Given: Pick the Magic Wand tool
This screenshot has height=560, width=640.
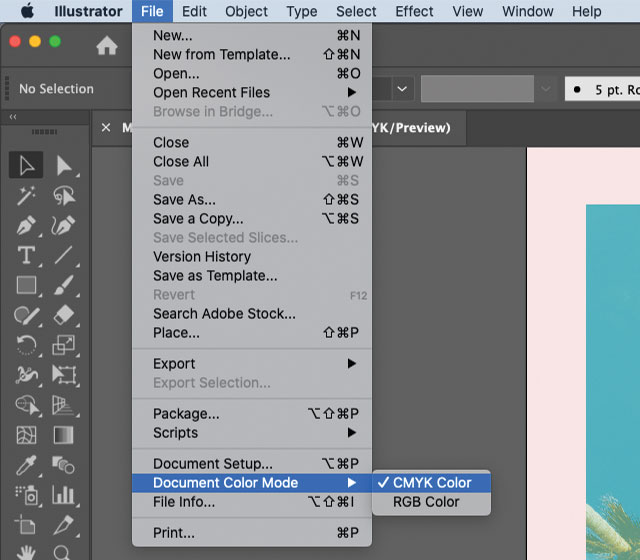Looking at the screenshot, I should (x=27, y=196).
